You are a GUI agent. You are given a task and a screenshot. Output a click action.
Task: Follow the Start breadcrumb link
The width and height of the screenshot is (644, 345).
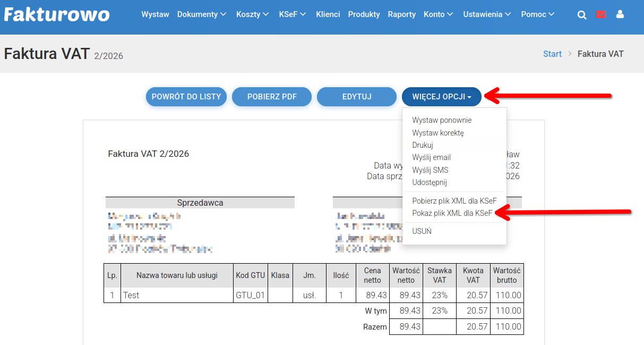(552, 54)
